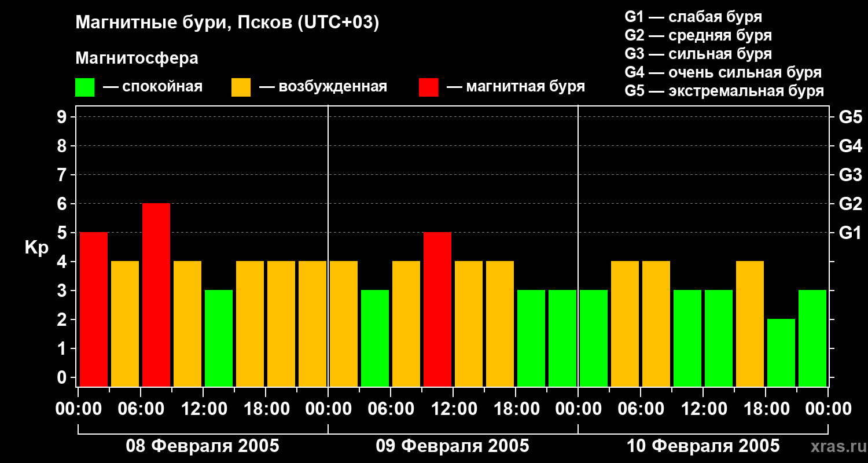Select the first red bar on 08 Февраля

[94, 309]
